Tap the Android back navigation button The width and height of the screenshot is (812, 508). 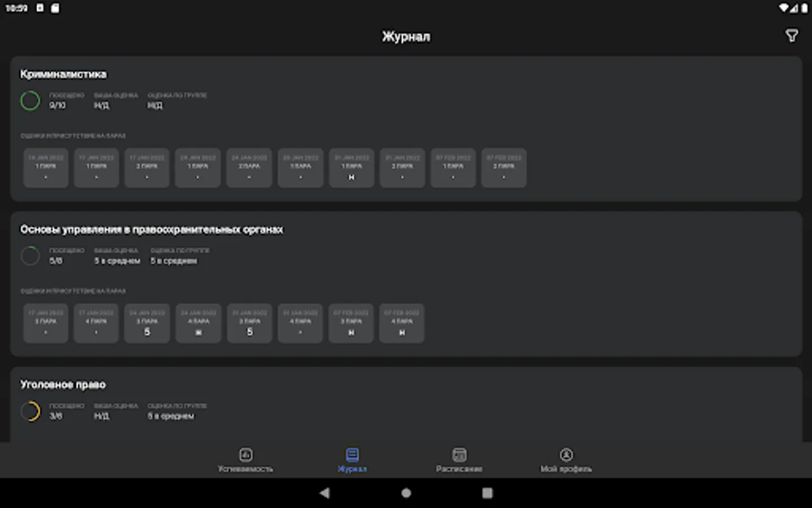pyautogui.click(x=324, y=493)
